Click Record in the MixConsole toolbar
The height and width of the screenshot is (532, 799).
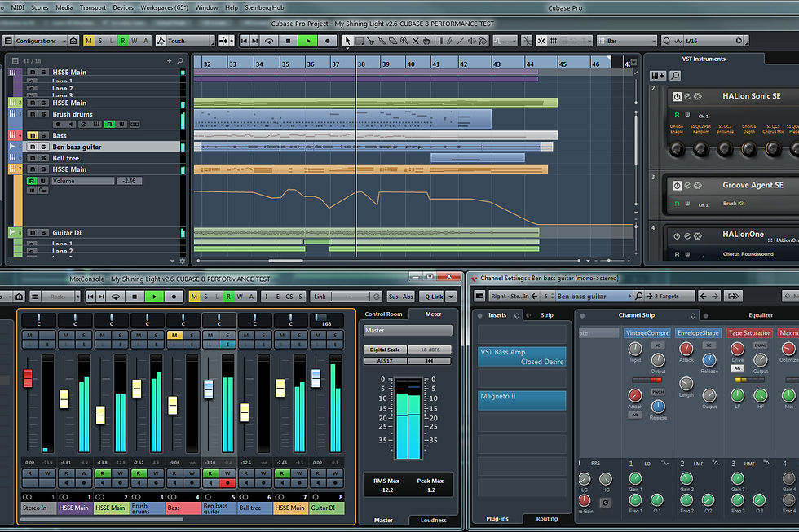coord(174,297)
